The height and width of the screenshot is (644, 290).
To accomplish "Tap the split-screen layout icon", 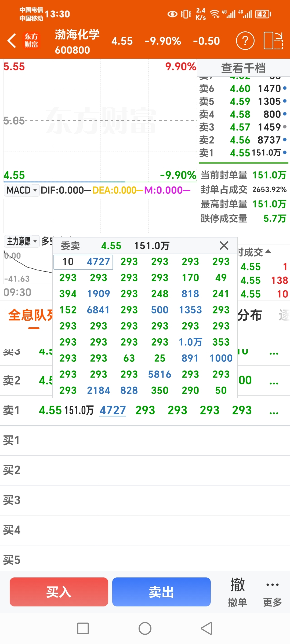I will click(273, 41).
